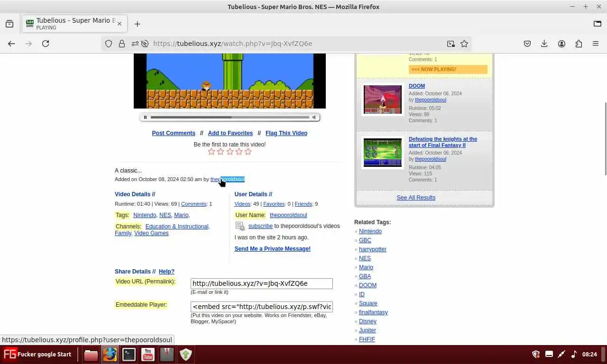Screen dimensions: 607x364
Task: Select the Nintendo tag under Tags
Action: pos(145,215)
